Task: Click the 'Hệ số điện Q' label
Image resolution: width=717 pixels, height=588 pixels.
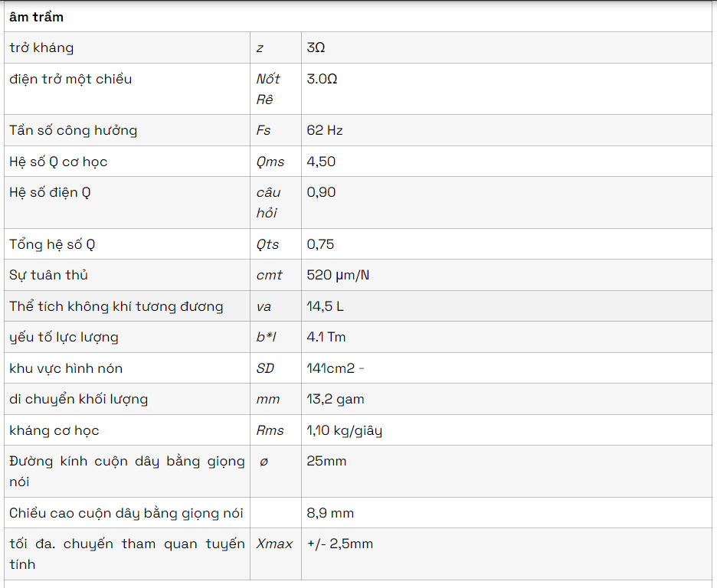Action: (50, 192)
